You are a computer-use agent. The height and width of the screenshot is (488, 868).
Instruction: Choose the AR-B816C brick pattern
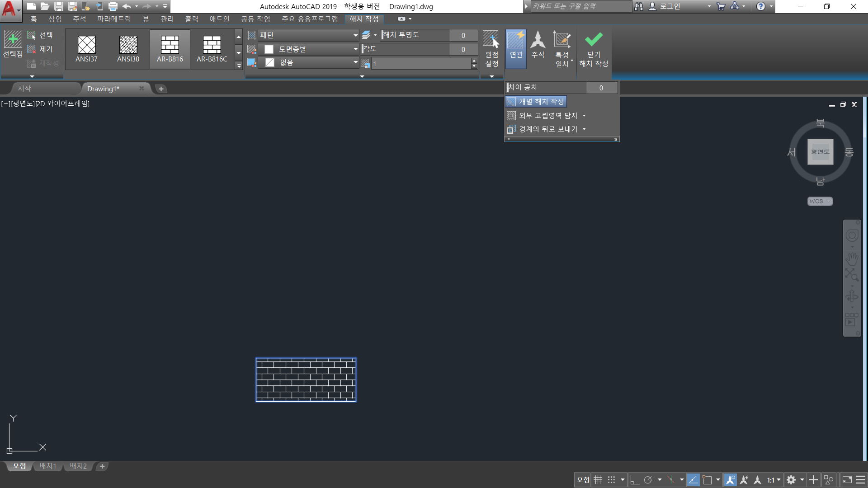212,45
